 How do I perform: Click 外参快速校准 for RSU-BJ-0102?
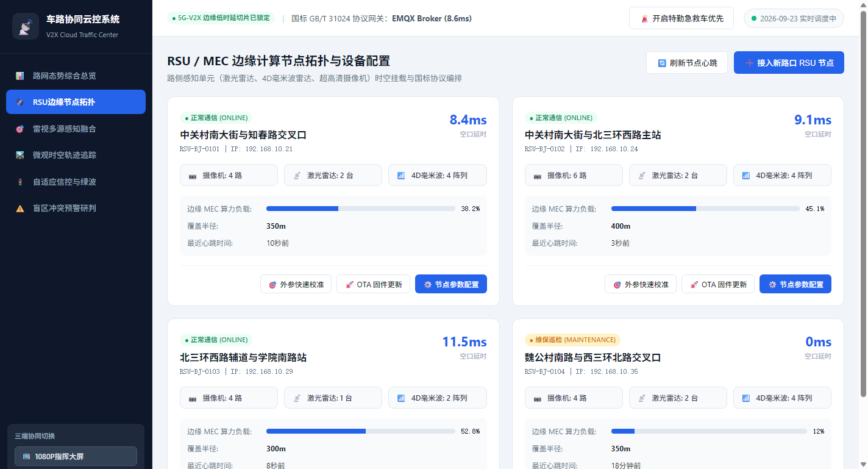click(x=640, y=284)
